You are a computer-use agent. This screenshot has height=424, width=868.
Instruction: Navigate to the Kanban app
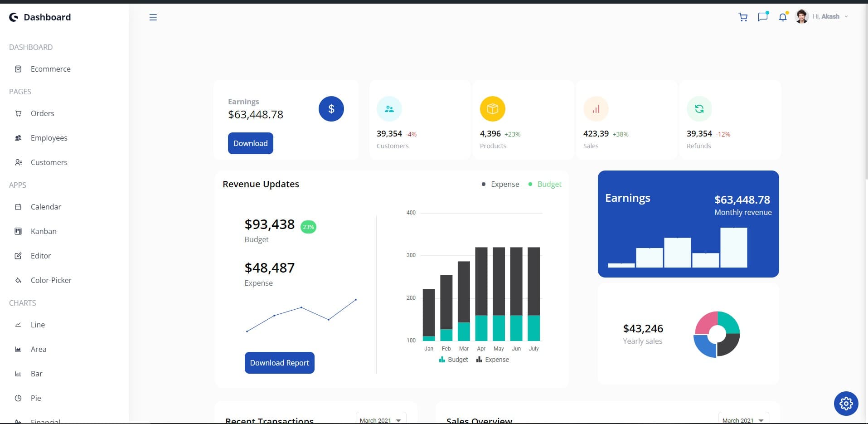43,231
